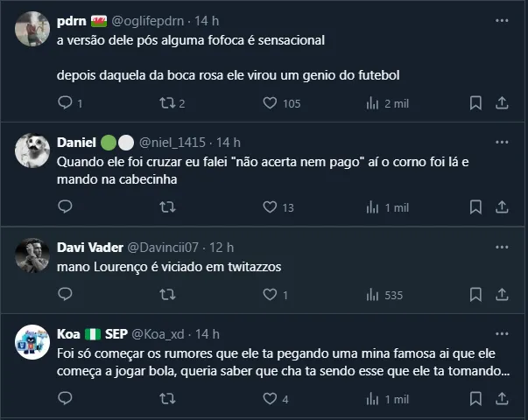This screenshot has width=528, height=420.
Task: Open more options on pdrn's tweet
Action: click(x=502, y=21)
